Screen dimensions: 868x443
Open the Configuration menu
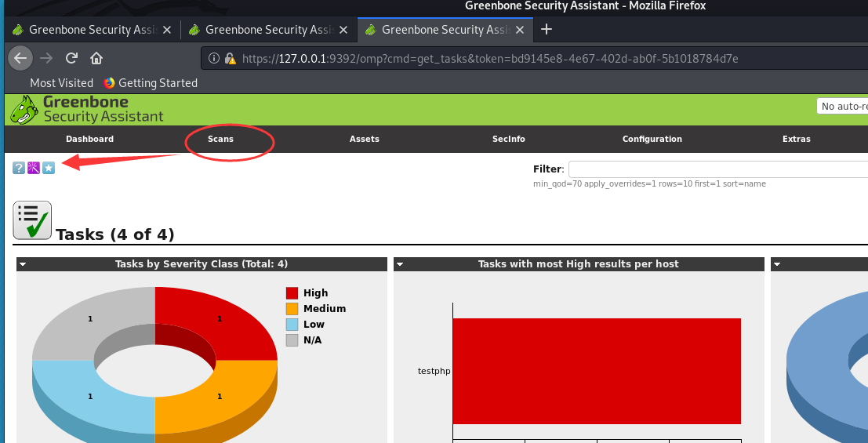pos(652,139)
